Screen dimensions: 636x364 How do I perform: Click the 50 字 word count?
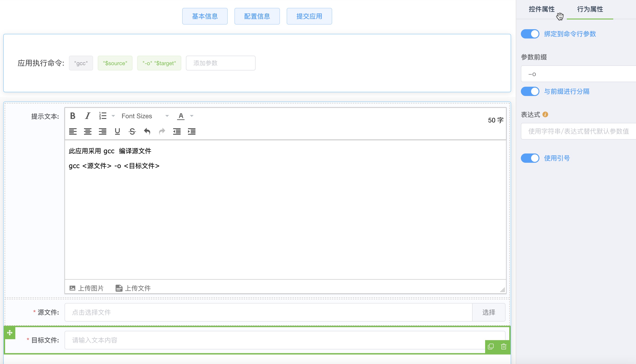coord(496,120)
